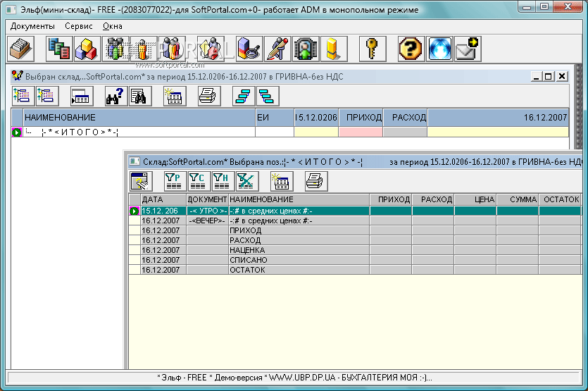Click the descending cascade steps icon
588x391 pixels.
click(x=268, y=96)
